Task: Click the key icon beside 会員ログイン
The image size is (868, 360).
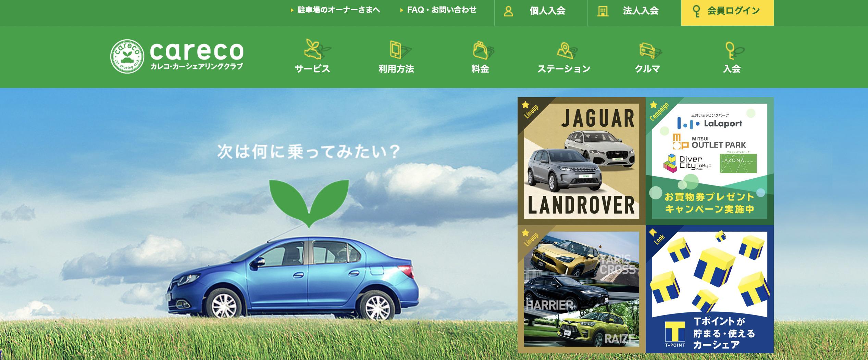Action: click(696, 11)
